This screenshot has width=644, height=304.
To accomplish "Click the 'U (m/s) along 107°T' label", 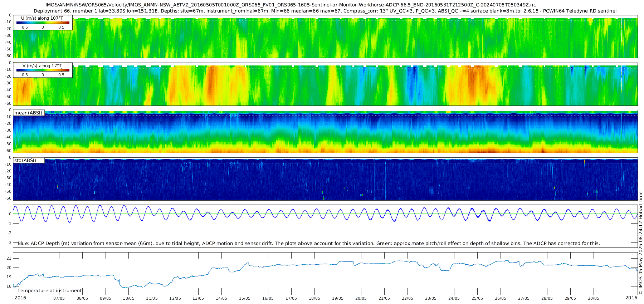I will click(x=43, y=18).
